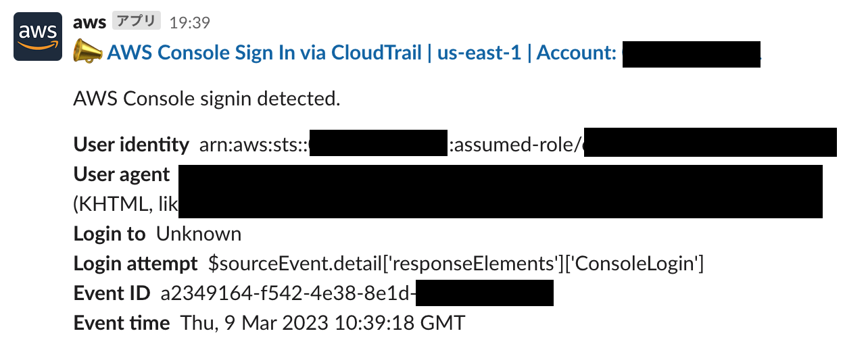
Task: Click the Login to field label
Action: (109, 234)
